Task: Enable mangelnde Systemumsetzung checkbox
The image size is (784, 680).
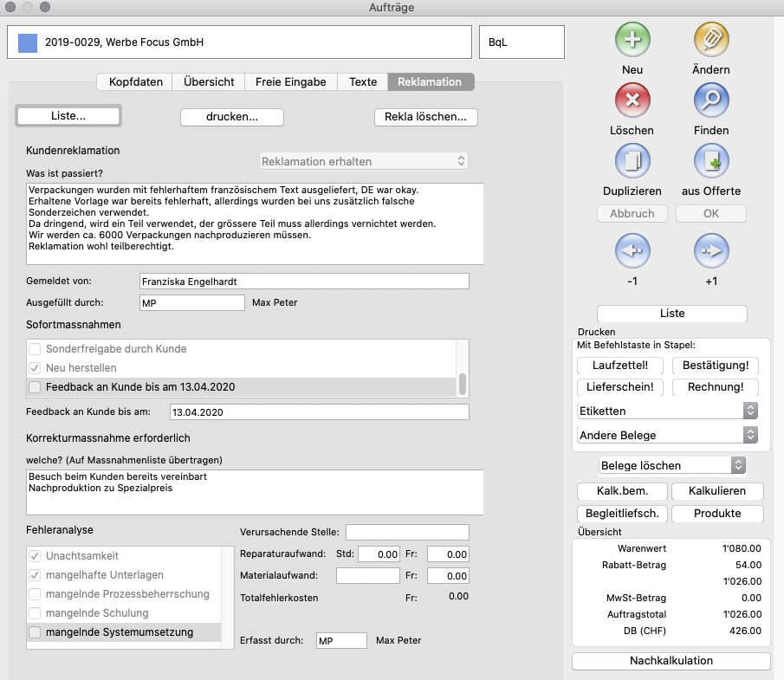Action: [35, 632]
